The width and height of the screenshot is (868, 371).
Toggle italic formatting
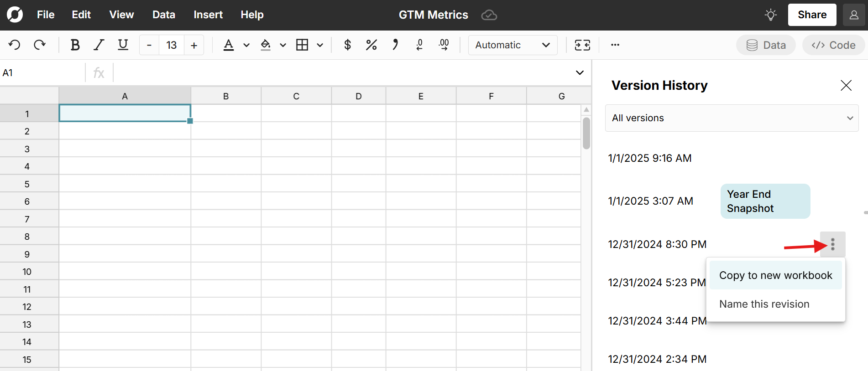coord(99,45)
